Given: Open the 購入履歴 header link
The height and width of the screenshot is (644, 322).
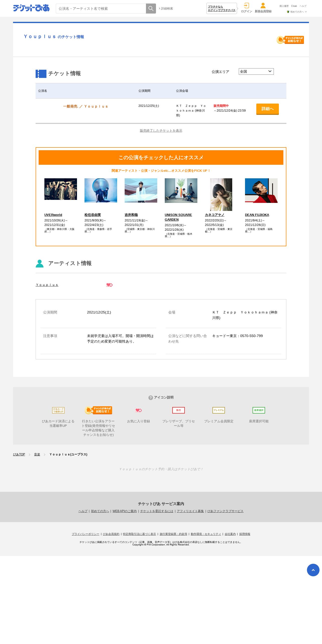Looking at the screenshot, I should click(284, 6).
